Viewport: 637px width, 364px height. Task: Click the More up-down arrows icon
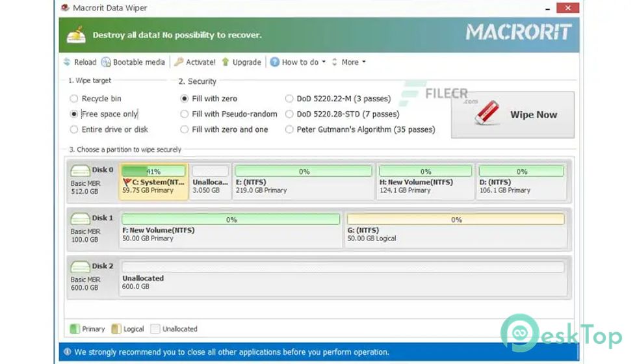(334, 62)
